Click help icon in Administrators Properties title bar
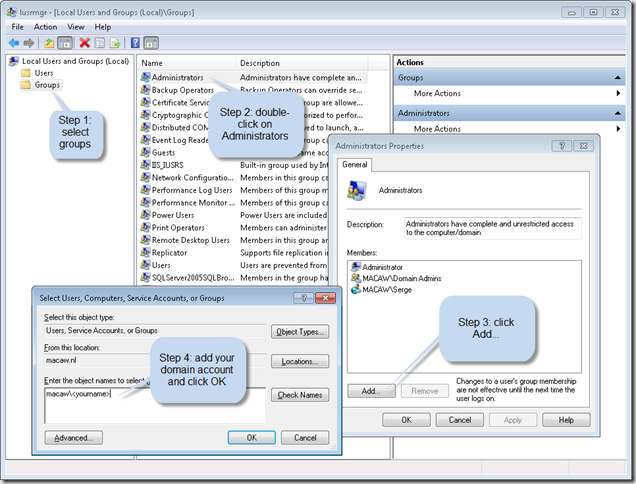 coord(562,146)
